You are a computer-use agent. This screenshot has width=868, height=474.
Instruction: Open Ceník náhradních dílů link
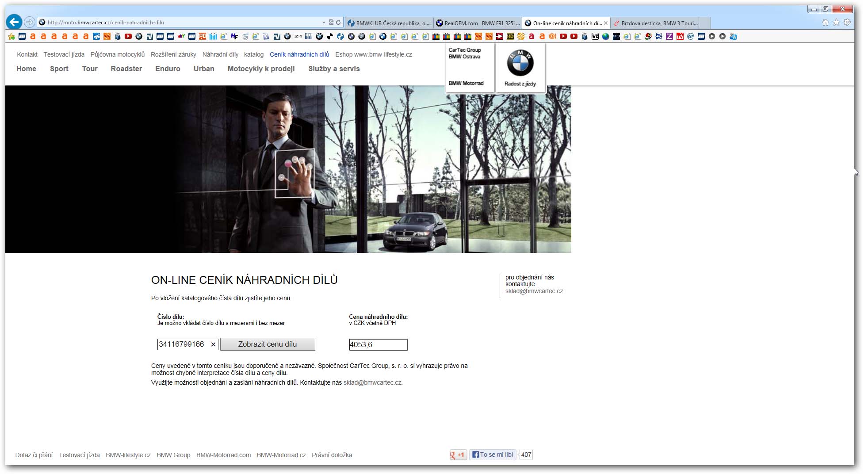click(x=299, y=54)
